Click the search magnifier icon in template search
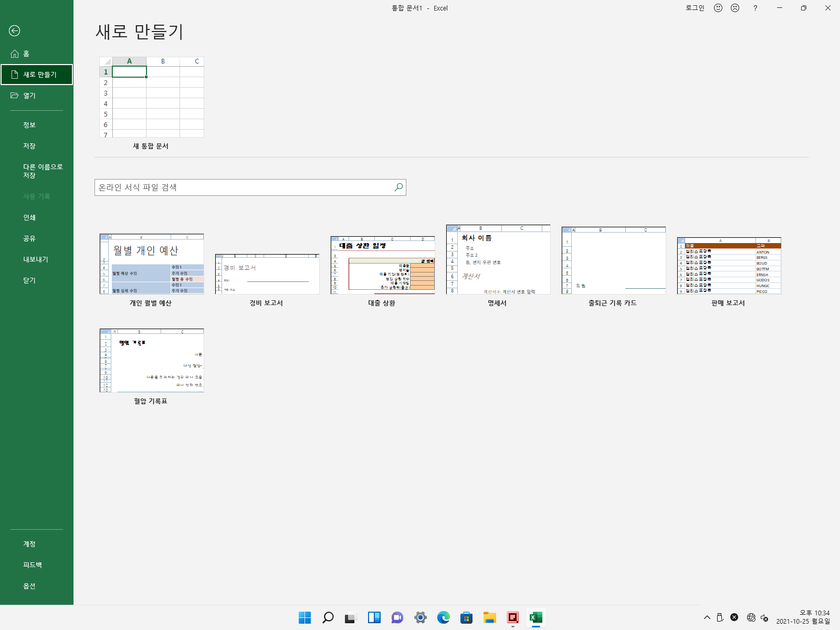Screen dimensions: 840x630 (x=398, y=187)
